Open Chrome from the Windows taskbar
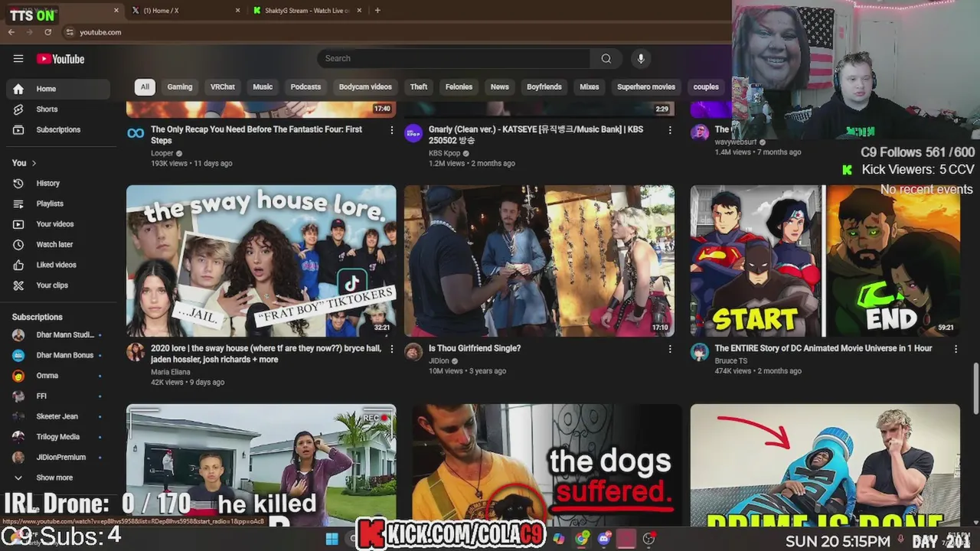Screen dimensions: 980x551 [582, 539]
